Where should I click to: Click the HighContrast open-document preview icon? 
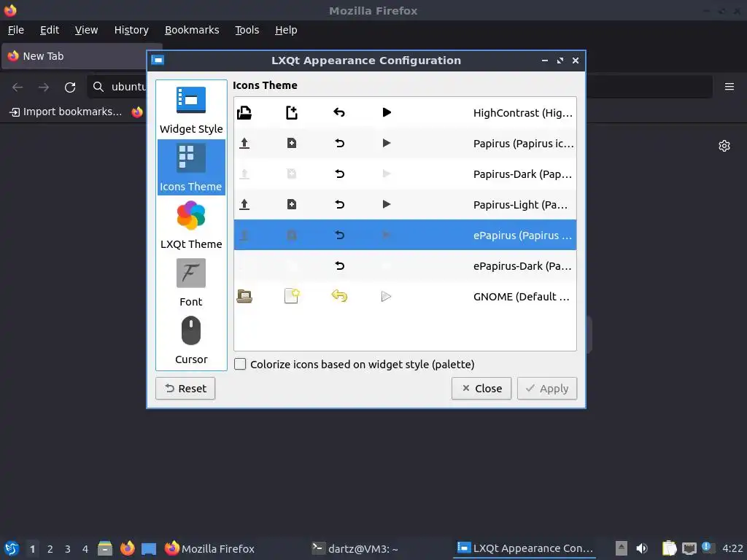click(x=244, y=113)
